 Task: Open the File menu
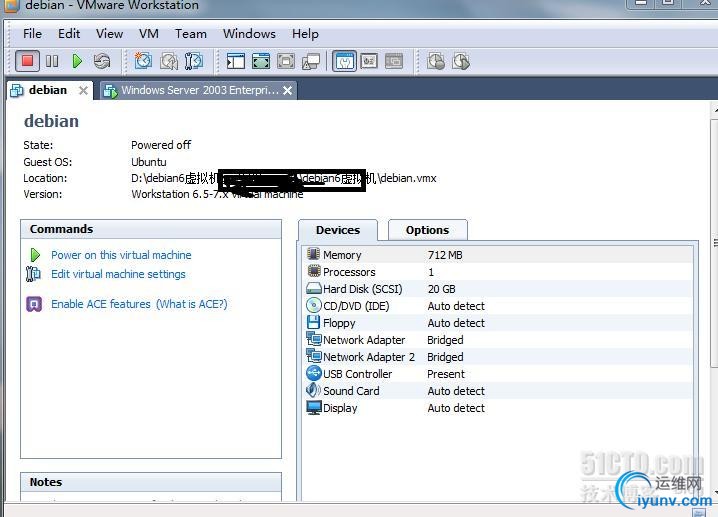33,34
